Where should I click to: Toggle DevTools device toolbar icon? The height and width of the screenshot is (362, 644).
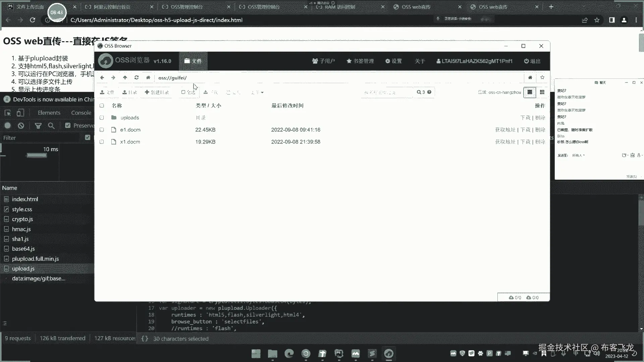click(20, 113)
